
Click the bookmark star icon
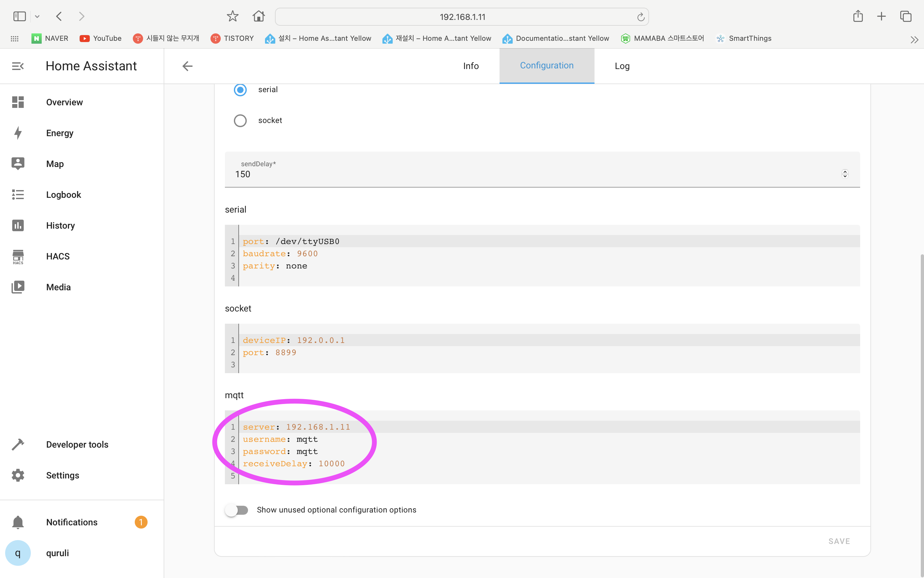coord(233,16)
